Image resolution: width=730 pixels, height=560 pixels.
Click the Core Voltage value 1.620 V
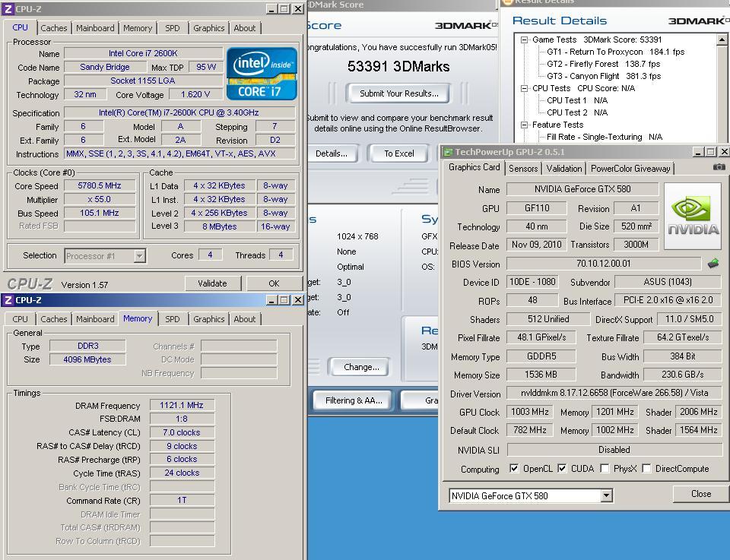pos(195,94)
